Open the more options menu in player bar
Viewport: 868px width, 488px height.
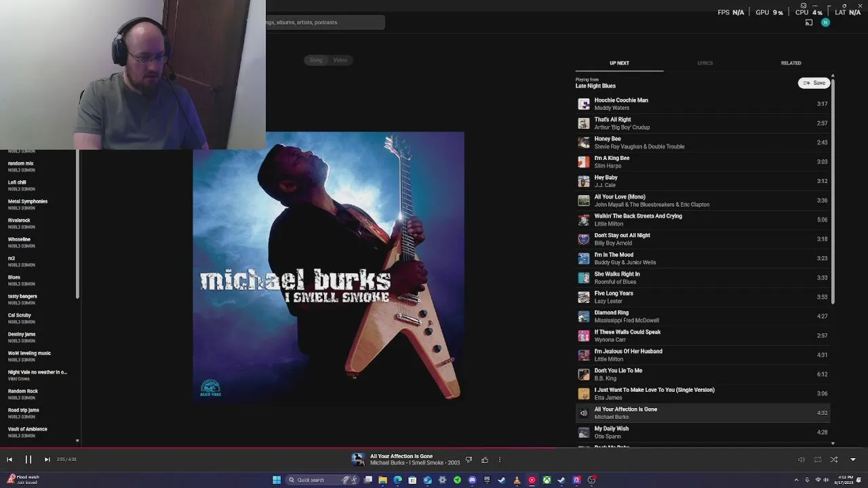500,460
